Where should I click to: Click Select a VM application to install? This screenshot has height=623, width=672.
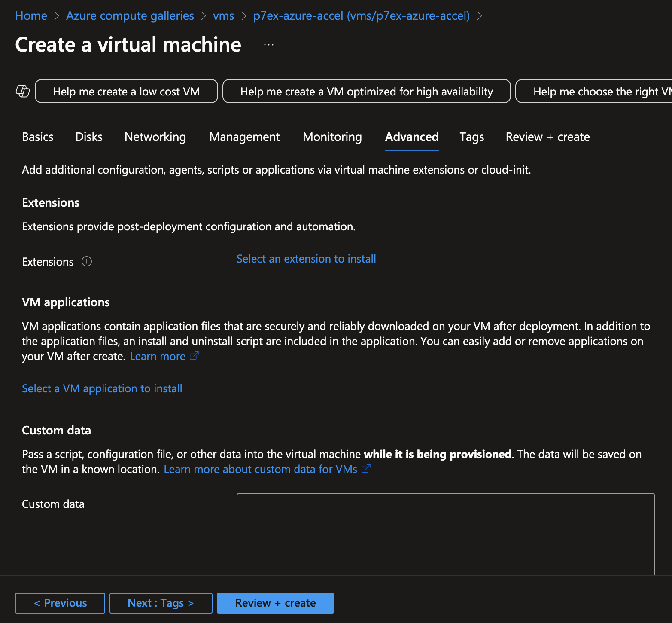tap(102, 388)
